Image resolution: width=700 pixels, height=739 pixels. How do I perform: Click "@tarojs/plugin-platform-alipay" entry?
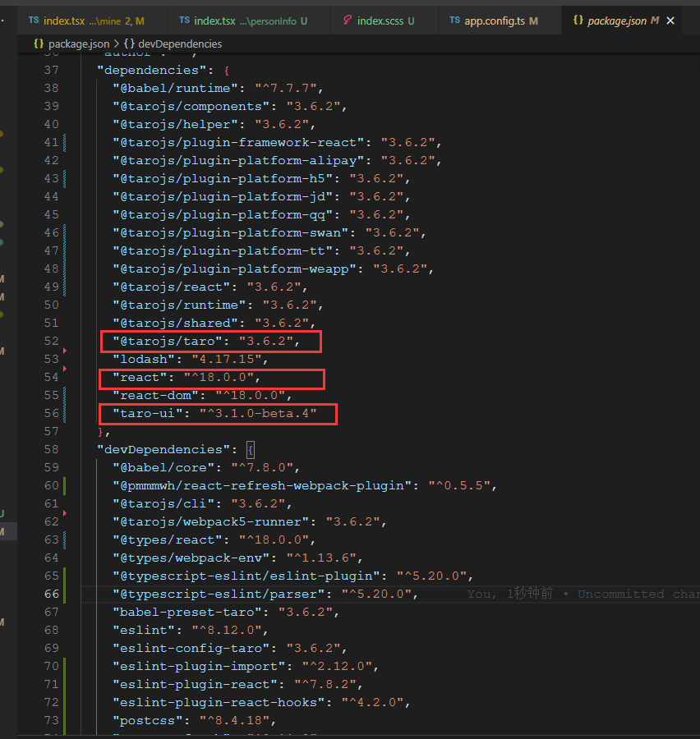pyautogui.click(x=277, y=161)
